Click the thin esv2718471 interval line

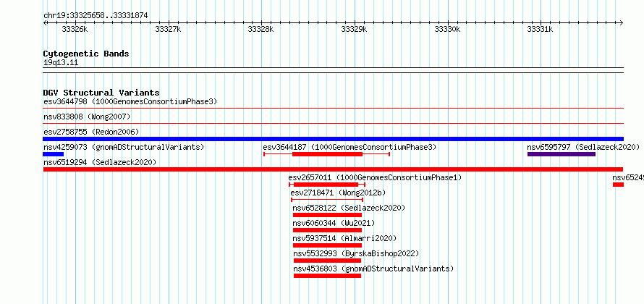327,200
